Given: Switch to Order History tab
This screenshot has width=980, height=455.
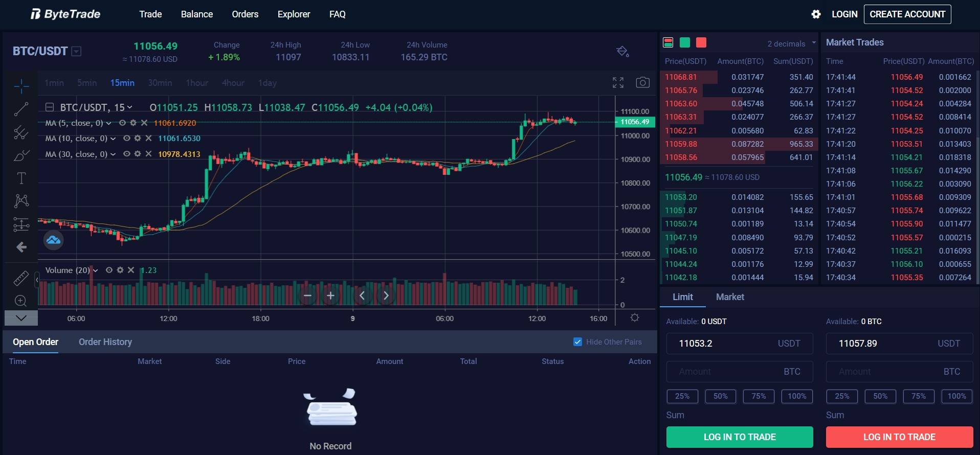Looking at the screenshot, I should [x=105, y=342].
